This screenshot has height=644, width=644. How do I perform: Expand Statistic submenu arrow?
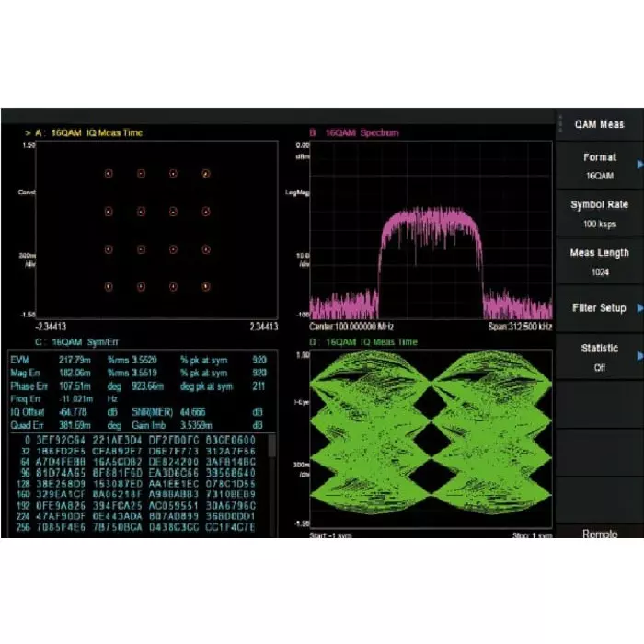[639, 355]
